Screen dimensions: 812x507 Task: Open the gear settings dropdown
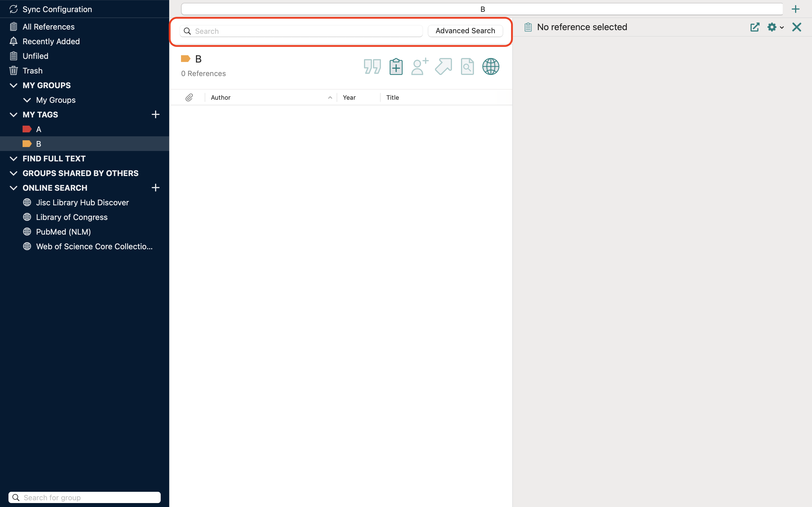pos(775,27)
